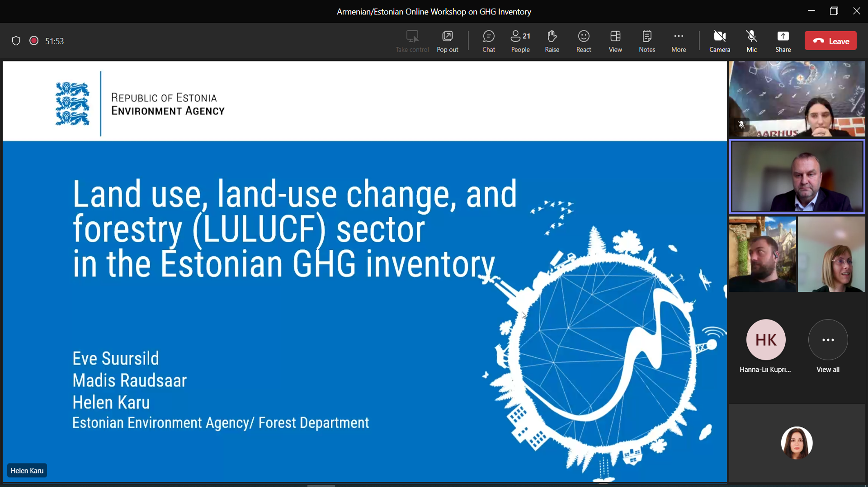Select the highlighted active speaker video
This screenshot has height=487, width=868.
[797, 177]
